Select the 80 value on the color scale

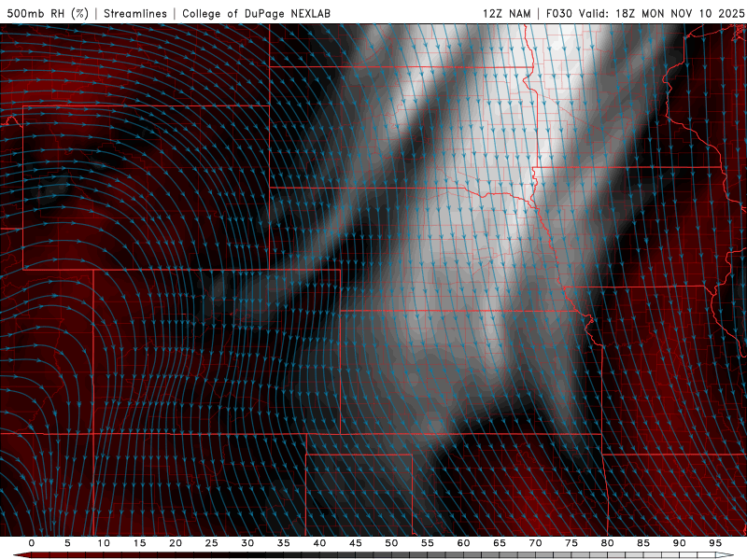[x=607, y=543]
